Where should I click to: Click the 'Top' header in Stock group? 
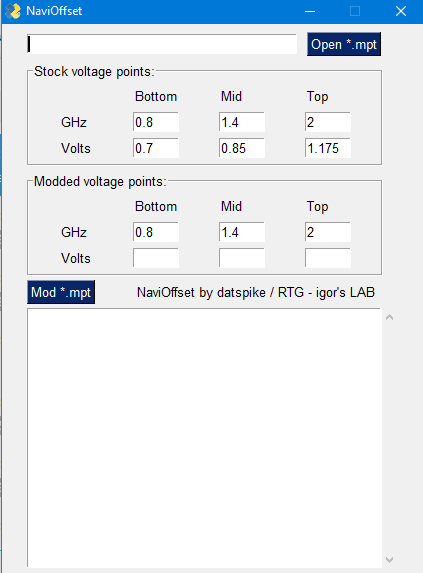click(x=317, y=97)
